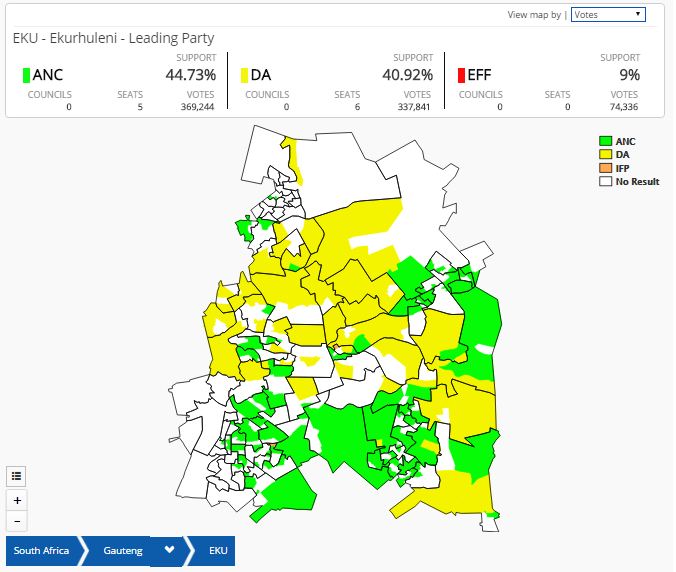Viewport: 676px width, 572px height.
Task: Click the EFF party name heading
Action: point(479,75)
